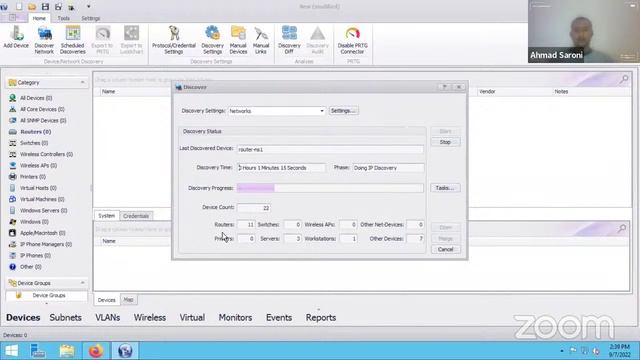
Task: Switch to Tools ribbon tab
Action: tap(63, 18)
